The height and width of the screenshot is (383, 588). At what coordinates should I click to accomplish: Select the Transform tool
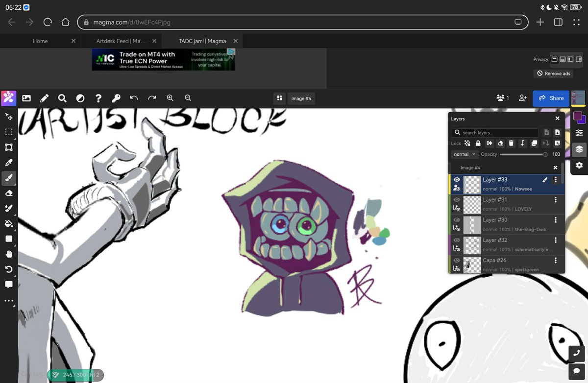[9, 147]
